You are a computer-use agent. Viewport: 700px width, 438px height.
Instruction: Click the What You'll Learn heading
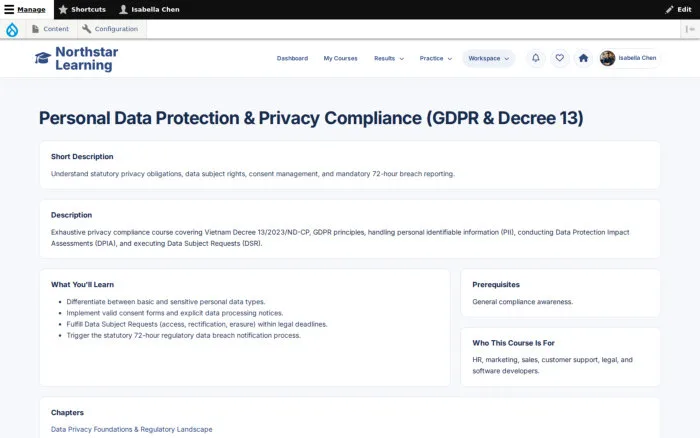tap(82, 285)
